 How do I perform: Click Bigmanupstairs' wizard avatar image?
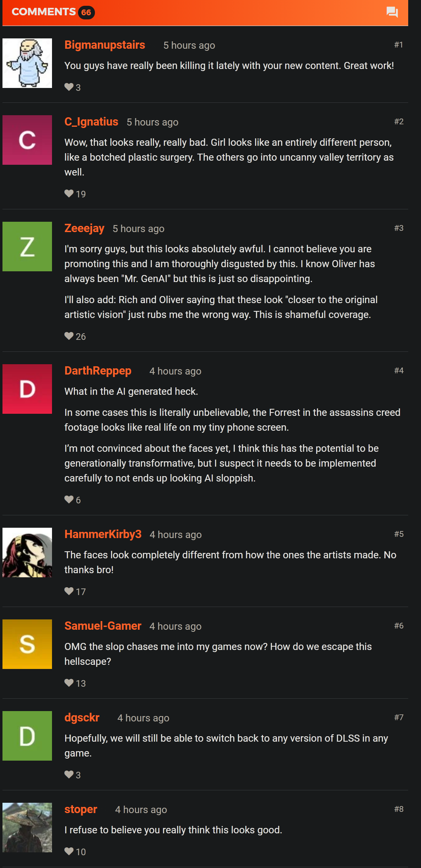(27, 63)
